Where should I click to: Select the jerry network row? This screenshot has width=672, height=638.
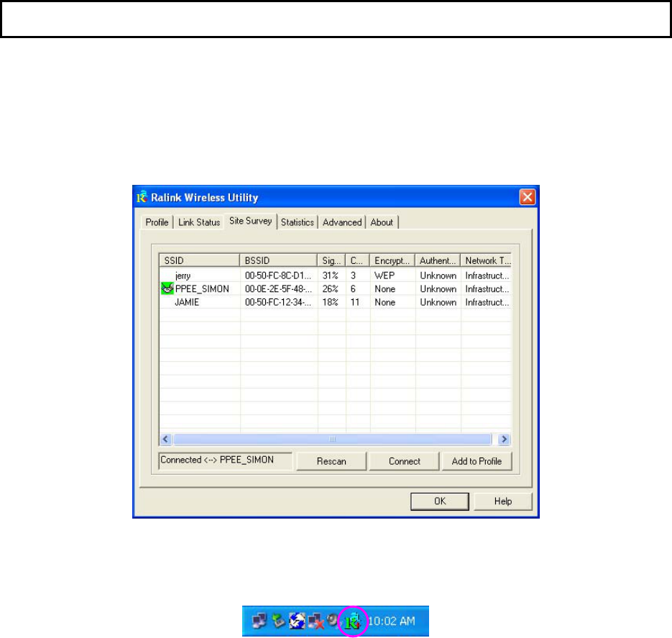click(x=336, y=275)
